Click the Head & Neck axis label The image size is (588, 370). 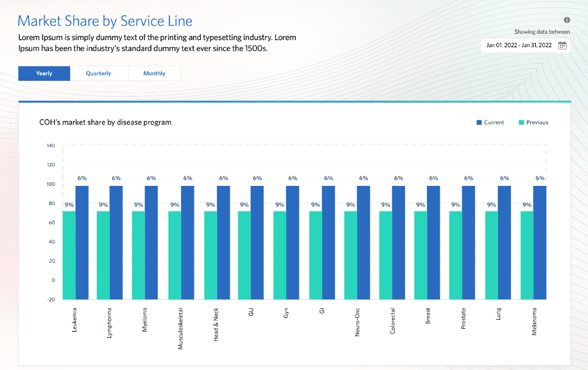click(216, 325)
